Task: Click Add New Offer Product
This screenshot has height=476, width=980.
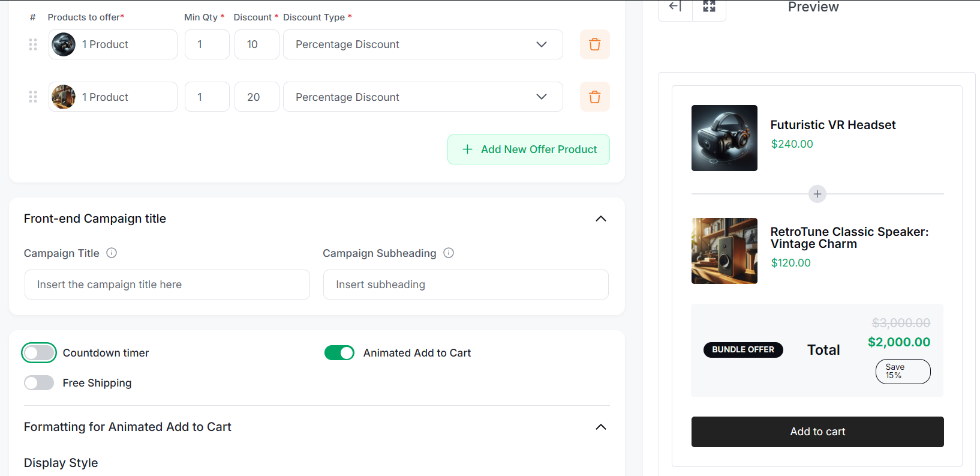Action: coord(528,149)
